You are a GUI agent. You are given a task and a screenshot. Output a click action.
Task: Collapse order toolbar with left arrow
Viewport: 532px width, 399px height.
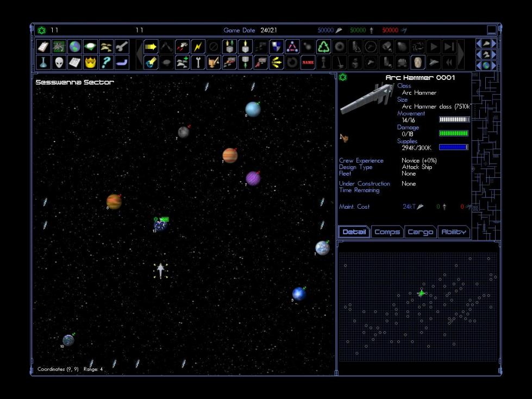pos(139,54)
